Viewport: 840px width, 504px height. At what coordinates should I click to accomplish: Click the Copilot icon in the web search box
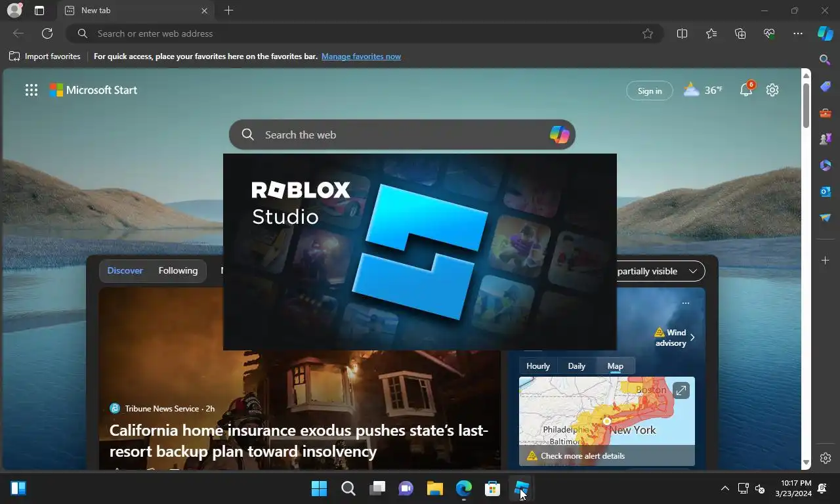(559, 135)
